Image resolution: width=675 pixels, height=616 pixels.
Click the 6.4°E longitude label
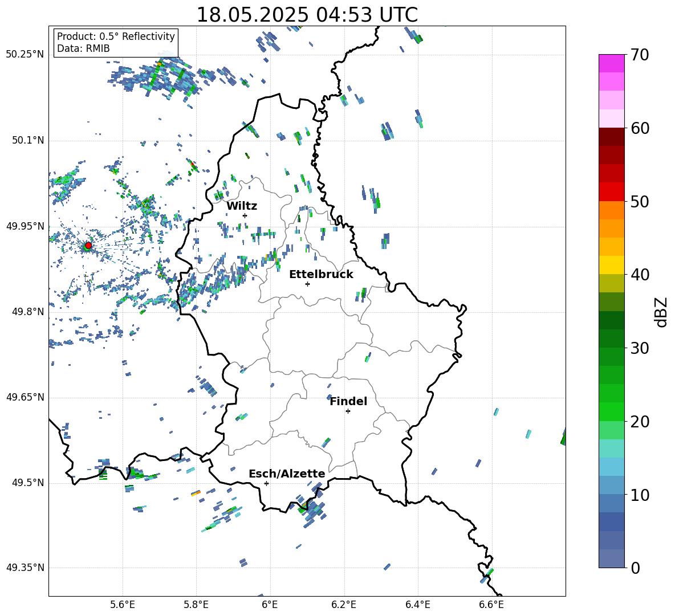(x=417, y=605)
